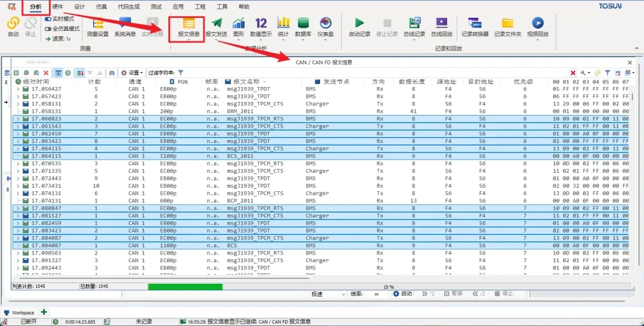Click the camera snapshot icon

(112, 73)
